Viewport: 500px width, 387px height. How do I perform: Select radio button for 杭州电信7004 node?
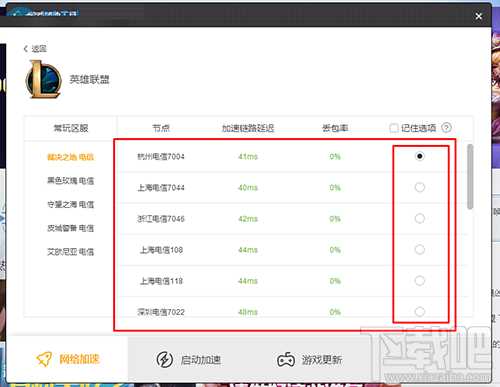420,156
